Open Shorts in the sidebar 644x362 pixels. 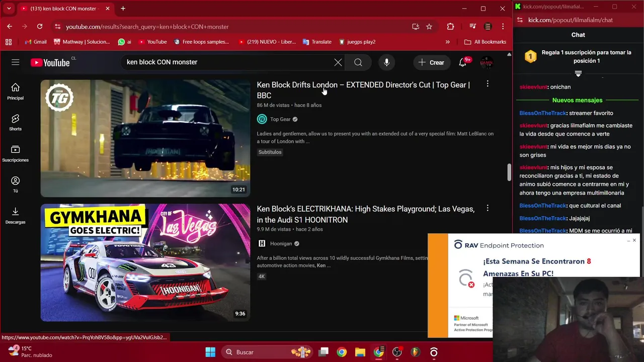point(15,123)
